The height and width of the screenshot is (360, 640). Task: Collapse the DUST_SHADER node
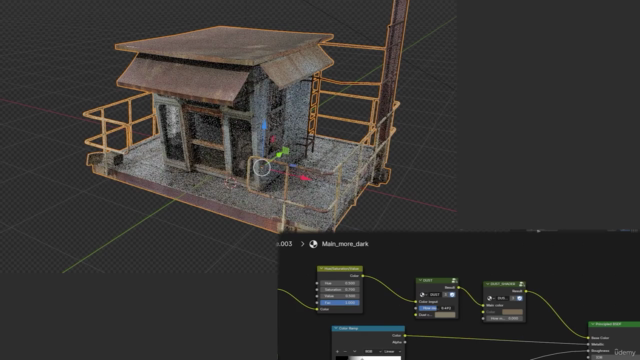point(487,284)
